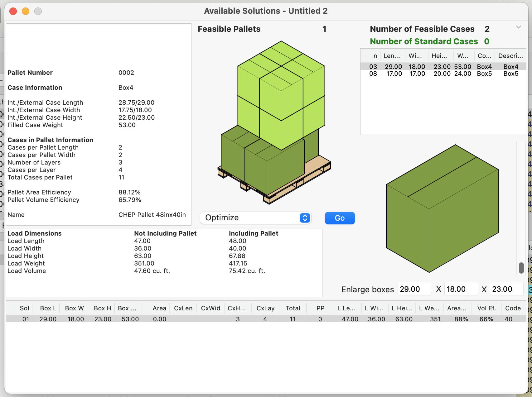The width and height of the screenshot is (532, 397).
Task: Click the CxLen column header
Action: point(183,308)
